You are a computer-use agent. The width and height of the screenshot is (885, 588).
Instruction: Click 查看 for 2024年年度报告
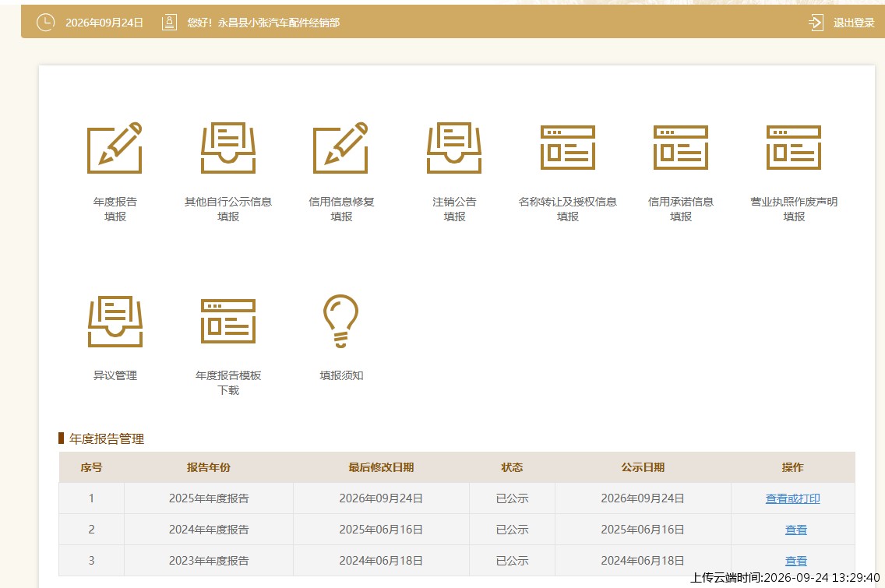pyautogui.click(x=796, y=530)
